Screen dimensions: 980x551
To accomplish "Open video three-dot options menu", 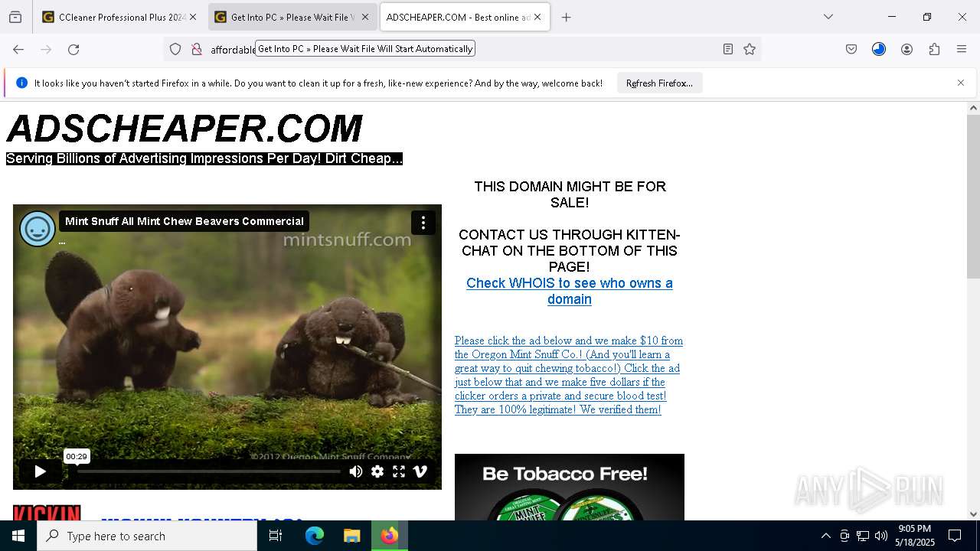I will [x=423, y=223].
